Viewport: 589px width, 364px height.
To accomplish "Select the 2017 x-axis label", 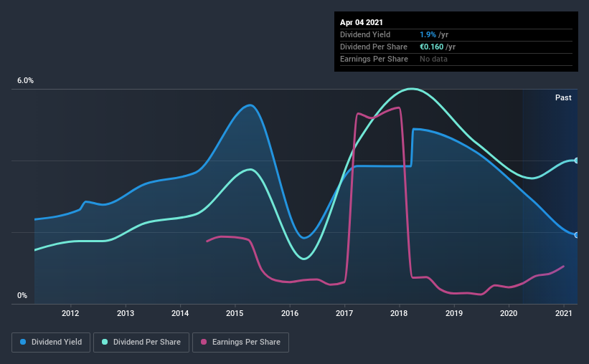I will coord(344,313).
